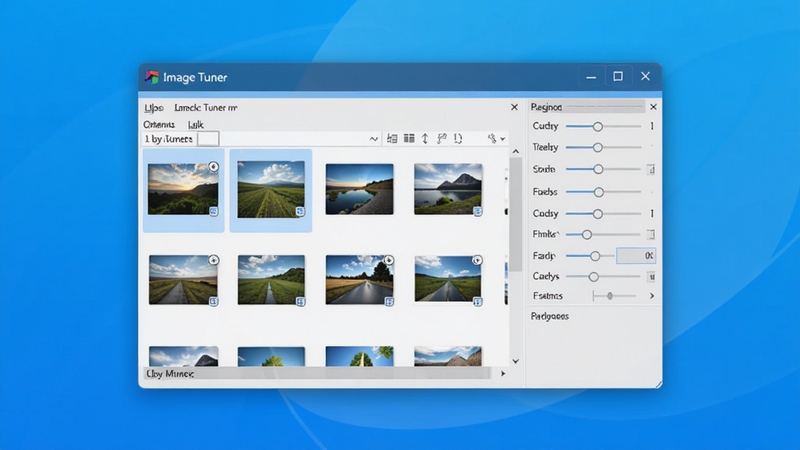This screenshot has height=450, width=800.
Task: Click the Caelys slider handle
Action: [593, 277]
